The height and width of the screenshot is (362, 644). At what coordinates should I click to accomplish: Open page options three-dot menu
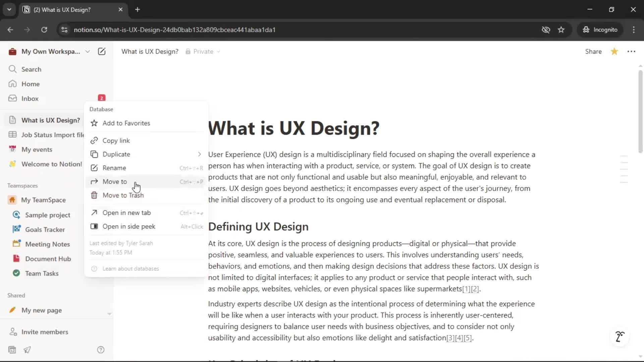point(631,51)
